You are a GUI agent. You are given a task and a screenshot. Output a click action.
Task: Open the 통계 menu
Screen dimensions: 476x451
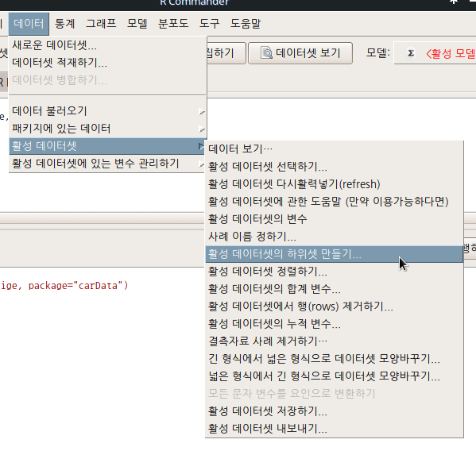coord(65,24)
